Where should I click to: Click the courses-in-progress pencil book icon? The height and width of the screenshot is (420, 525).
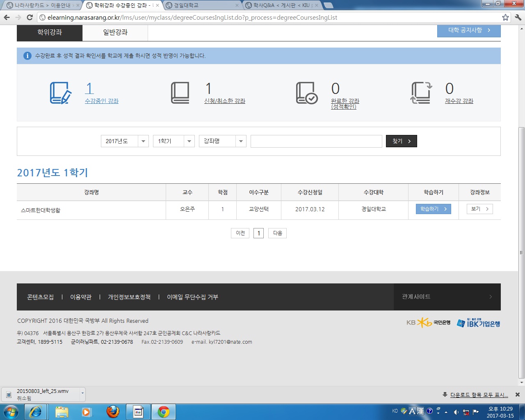61,93
